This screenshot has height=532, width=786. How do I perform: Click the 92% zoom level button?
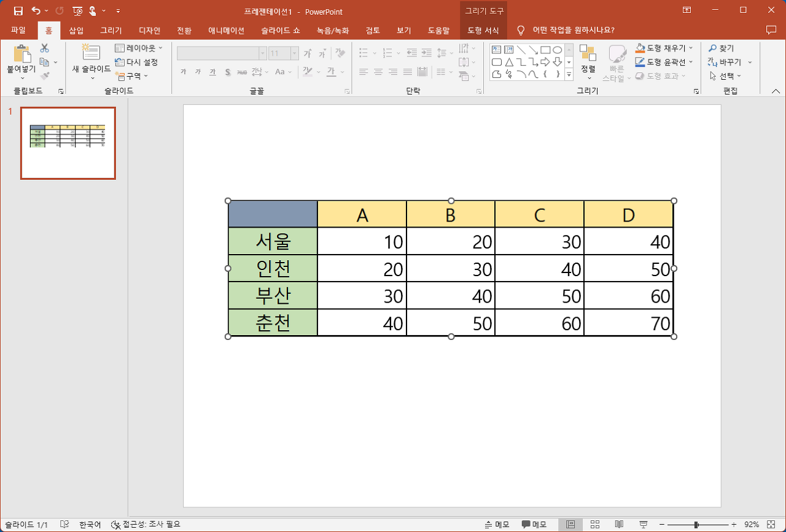click(752, 525)
